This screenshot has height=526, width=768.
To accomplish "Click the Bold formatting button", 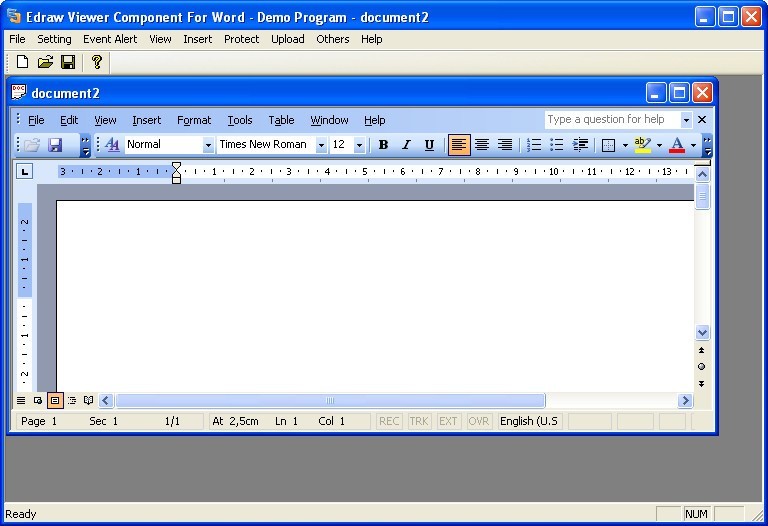I will 383,145.
